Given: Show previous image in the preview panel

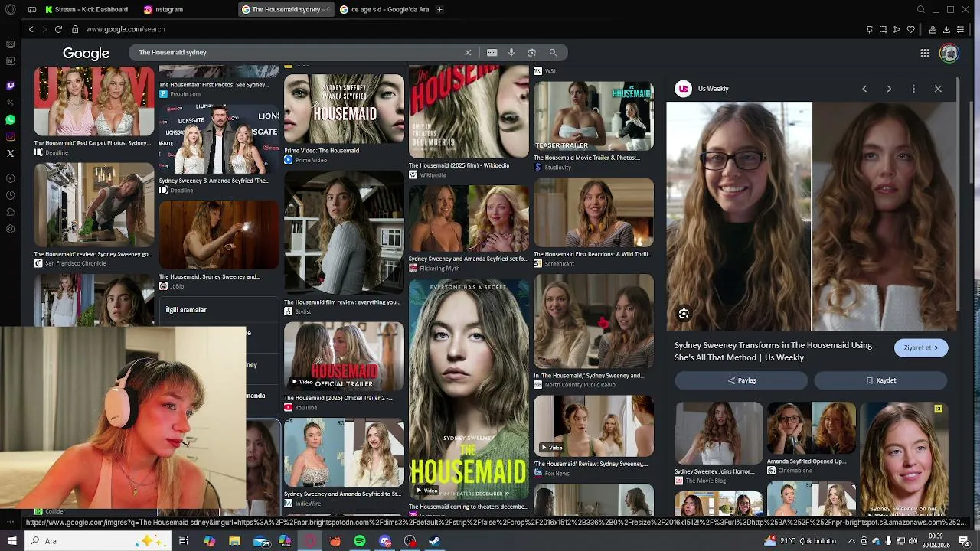Looking at the screenshot, I should (x=864, y=89).
